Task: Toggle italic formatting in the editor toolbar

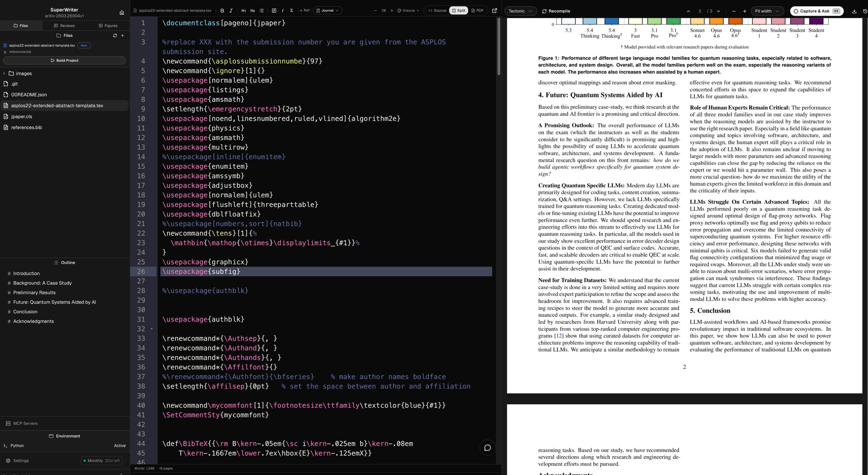Action: (x=231, y=10)
